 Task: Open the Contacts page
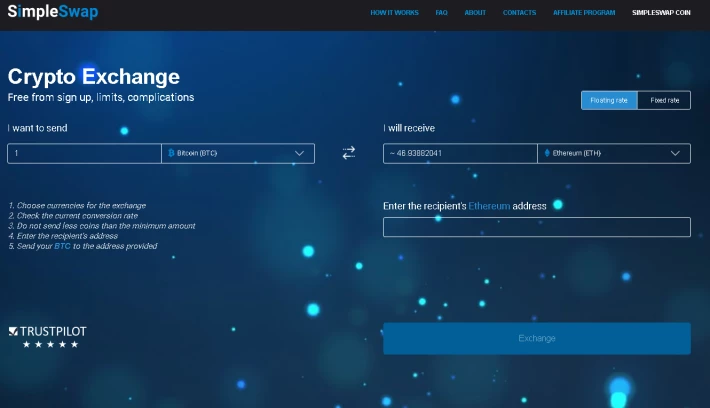click(x=519, y=13)
